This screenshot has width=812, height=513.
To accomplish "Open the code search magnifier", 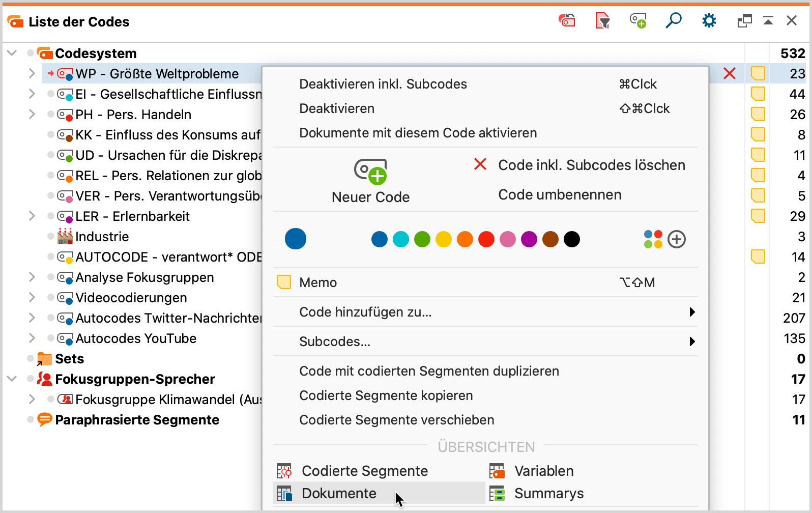I will [674, 21].
